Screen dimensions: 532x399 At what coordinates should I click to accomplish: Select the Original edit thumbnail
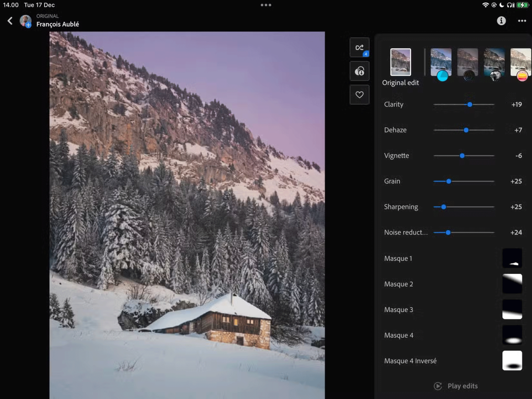[401, 62]
